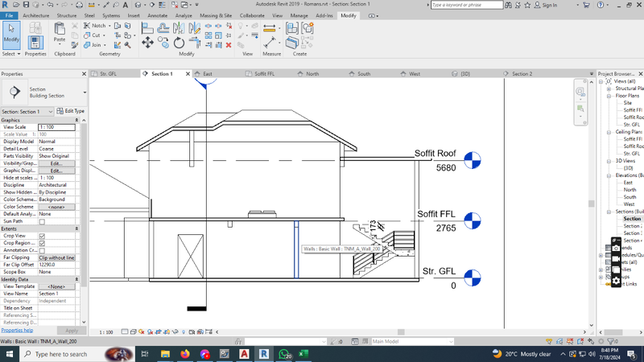Enable the Sun Path checkbox
644x362 pixels.
(x=42, y=221)
